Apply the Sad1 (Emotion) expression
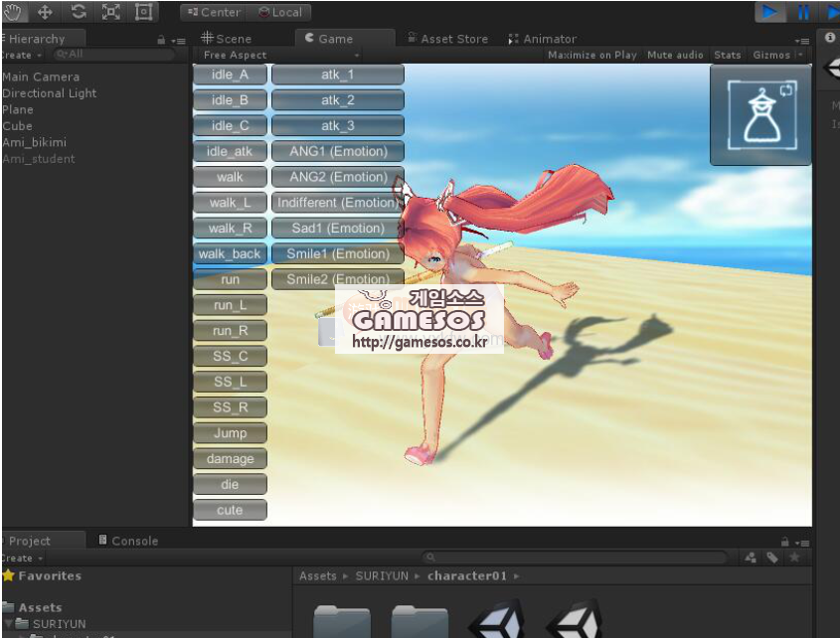840x638 pixels. (338, 229)
